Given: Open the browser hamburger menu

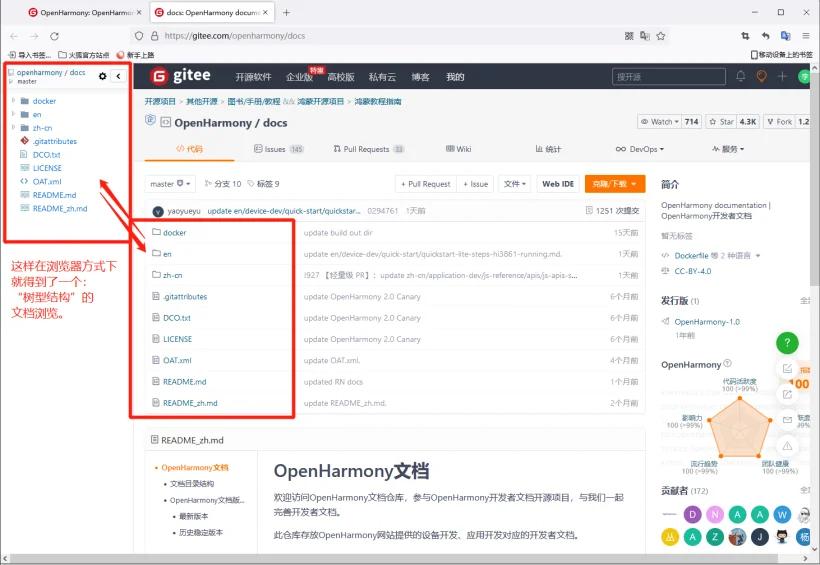Looking at the screenshot, I should pyautogui.click(x=806, y=36).
